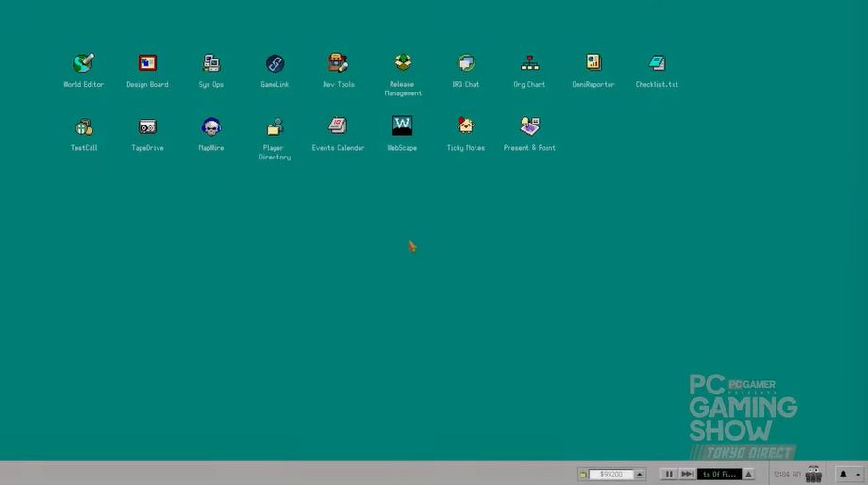This screenshot has width=868, height=485.
Task: Expand the up-arrow beside the track display
Action: [748, 475]
